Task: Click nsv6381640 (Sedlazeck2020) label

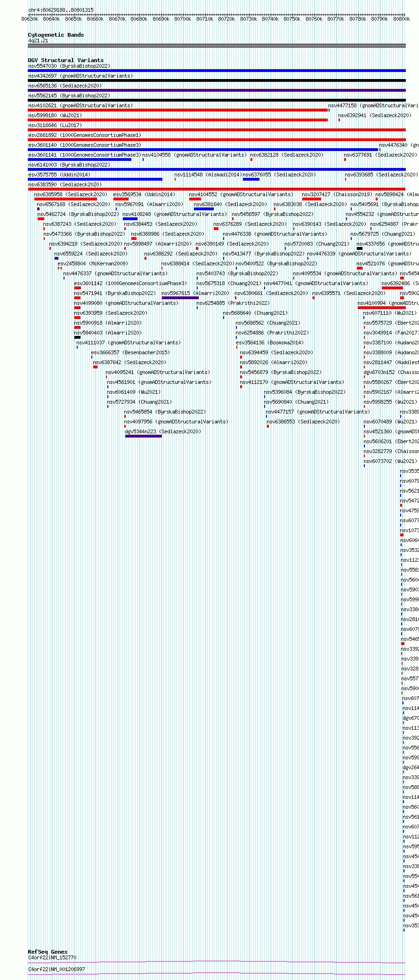Action: click(x=230, y=204)
